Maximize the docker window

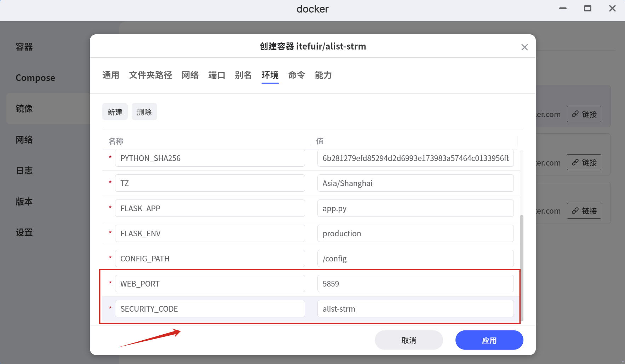pyautogui.click(x=587, y=8)
